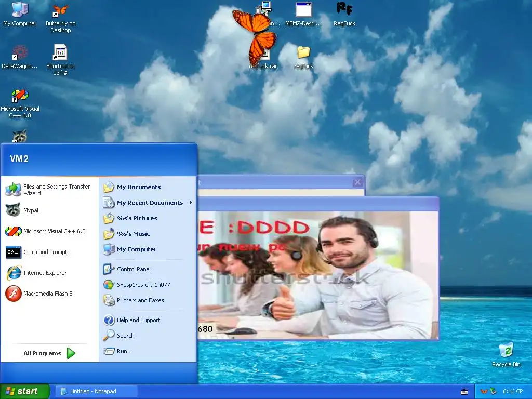Click the call-center image in the popup window
The width and height of the screenshot is (532, 399).
click(x=318, y=275)
